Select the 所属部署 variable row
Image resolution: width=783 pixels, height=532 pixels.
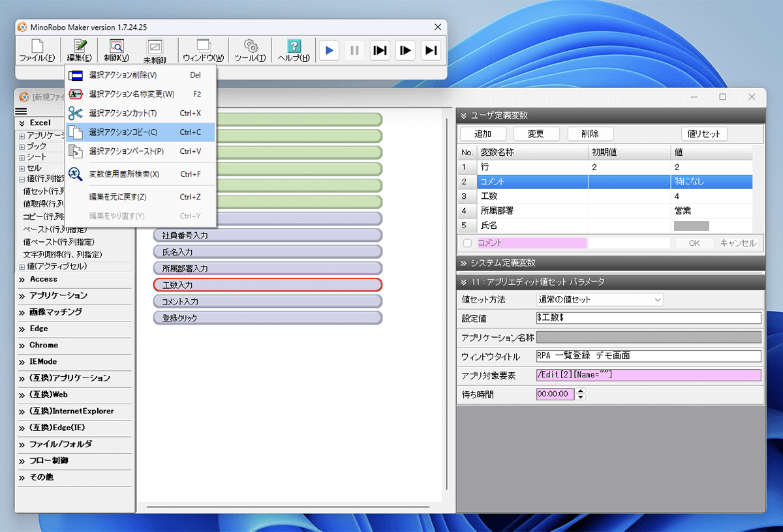click(x=605, y=211)
